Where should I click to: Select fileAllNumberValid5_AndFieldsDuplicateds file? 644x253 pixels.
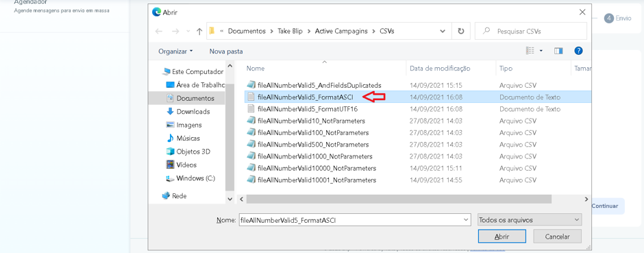coord(319,86)
